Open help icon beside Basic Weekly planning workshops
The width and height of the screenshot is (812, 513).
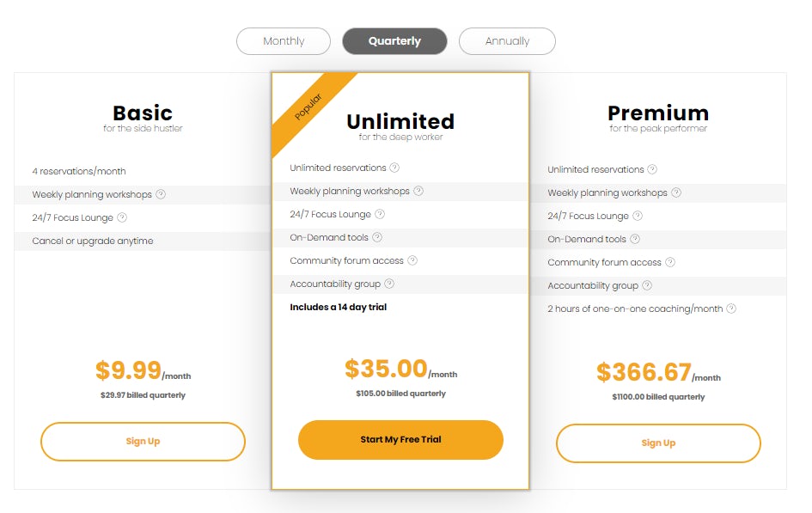pyautogui.click(x=161, y=194)
